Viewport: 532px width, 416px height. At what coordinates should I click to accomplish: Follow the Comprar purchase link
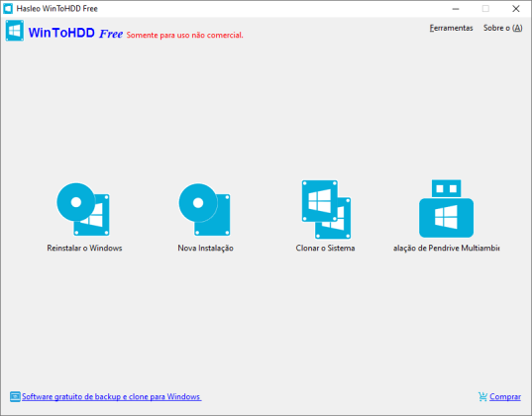505,396
